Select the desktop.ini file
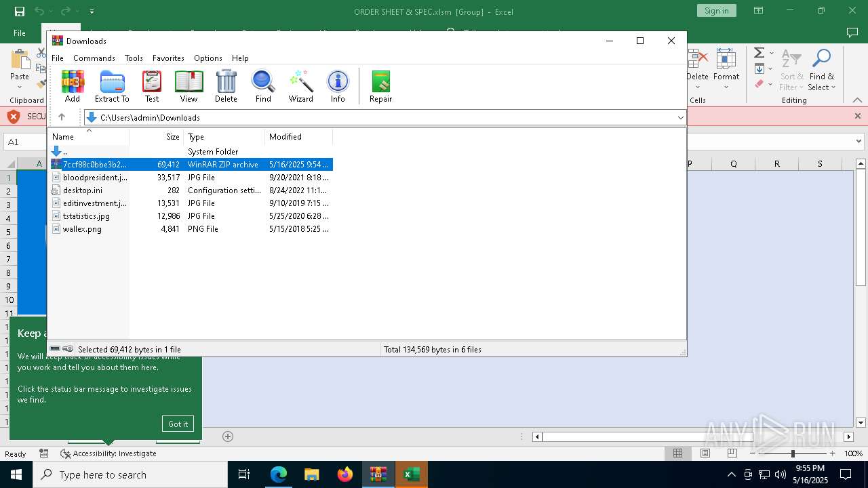Viewport: 868px width, 488px height. 191,190
